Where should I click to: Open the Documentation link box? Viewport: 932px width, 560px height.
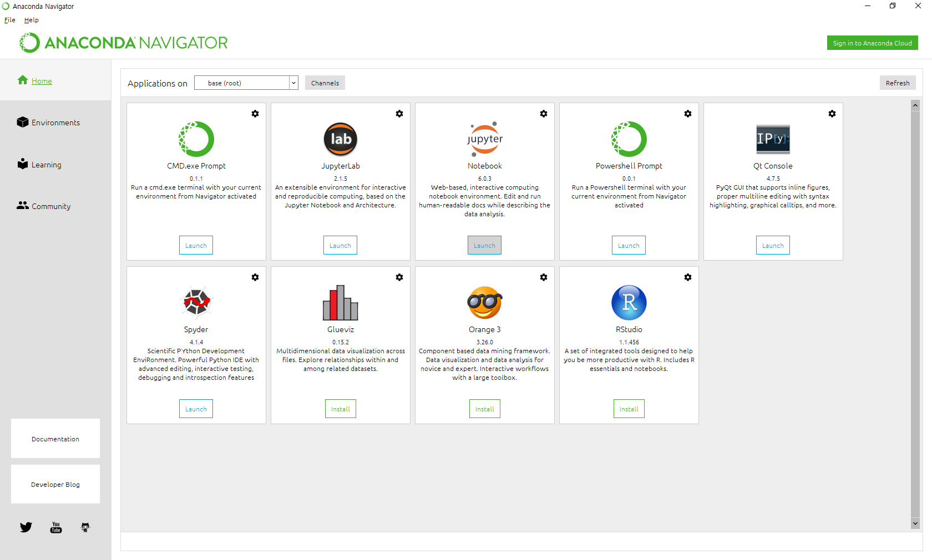[55, 438]
